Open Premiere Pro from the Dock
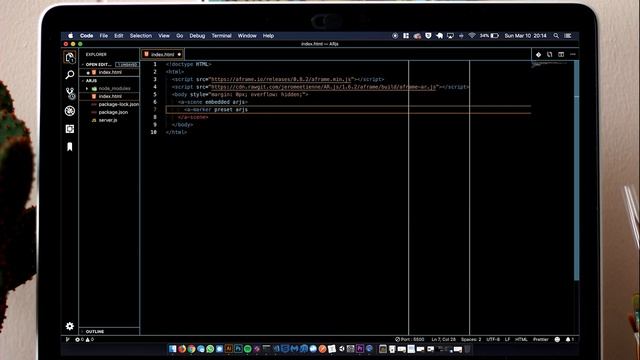640x360 pixels. click(x=360, y=349)
